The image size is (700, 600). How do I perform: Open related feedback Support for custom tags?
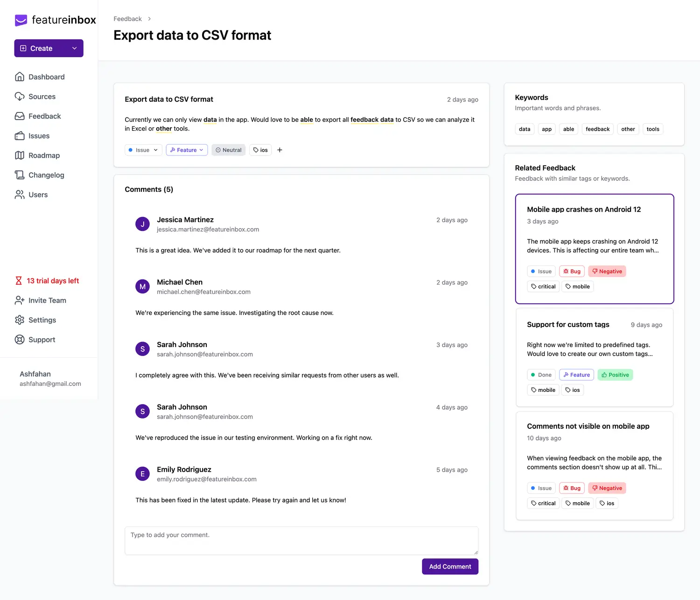point(568,325)
